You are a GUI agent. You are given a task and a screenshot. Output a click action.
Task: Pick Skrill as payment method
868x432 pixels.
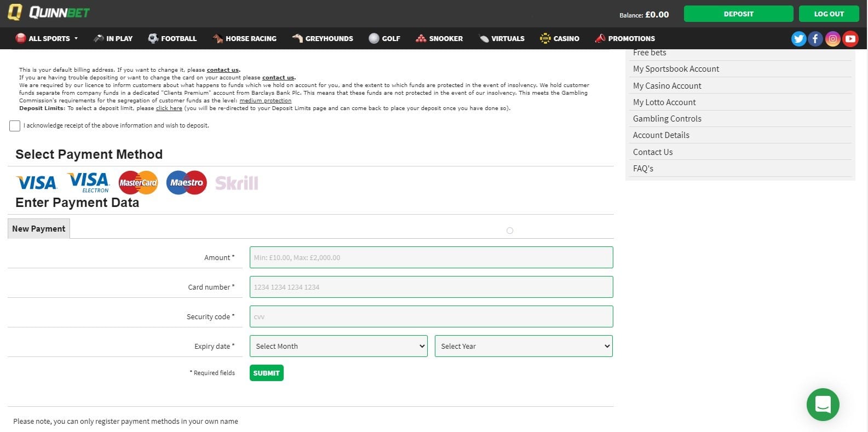point(237,183)
